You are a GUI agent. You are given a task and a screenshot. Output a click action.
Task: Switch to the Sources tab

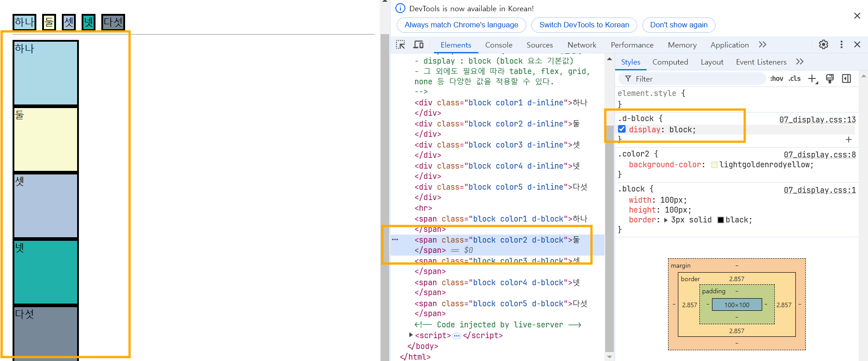pos(540,45)
